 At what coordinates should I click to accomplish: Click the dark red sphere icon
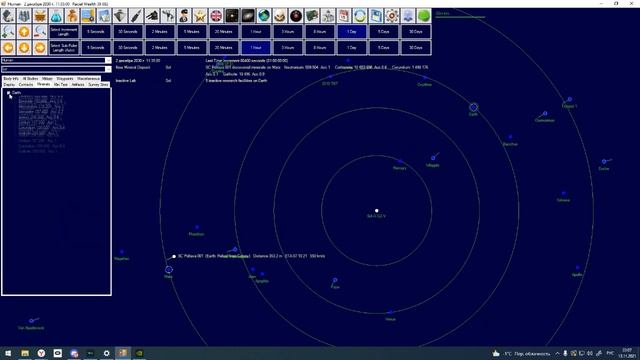pos(296,16)
